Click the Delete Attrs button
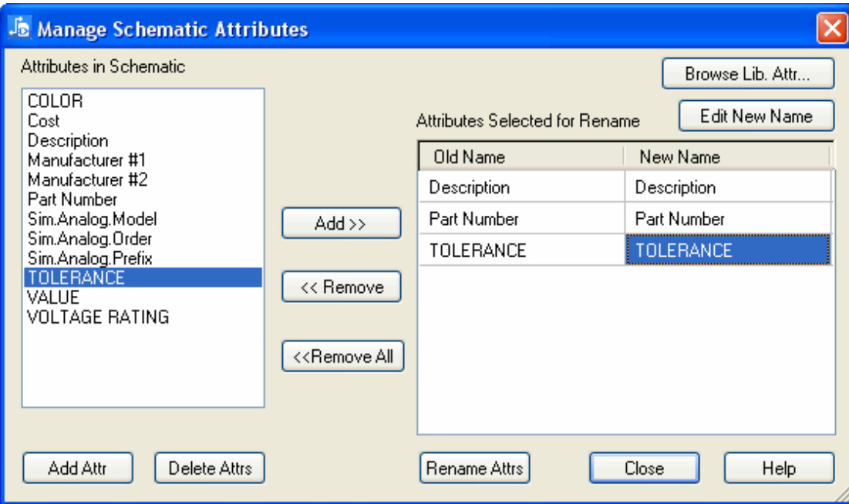The width and height of the screenshot is (849, 504). click(x=209, y=468)
